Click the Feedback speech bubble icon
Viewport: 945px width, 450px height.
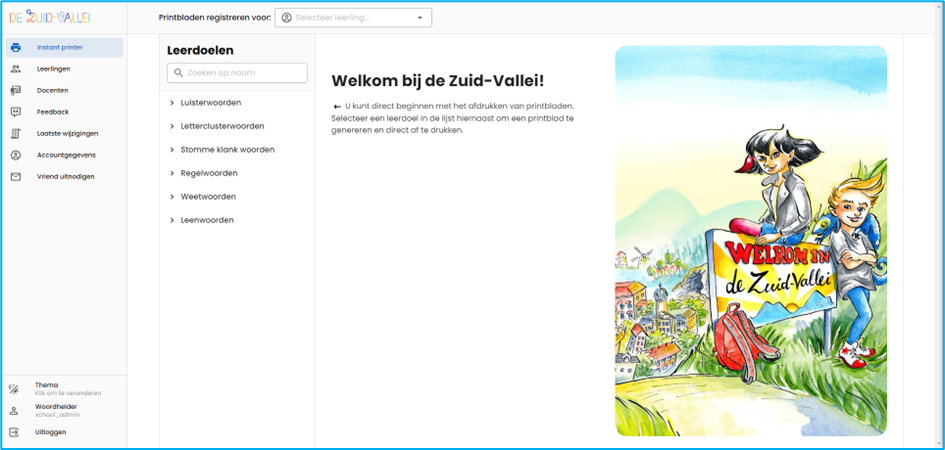pyautogui.click(x=16, y=112)
